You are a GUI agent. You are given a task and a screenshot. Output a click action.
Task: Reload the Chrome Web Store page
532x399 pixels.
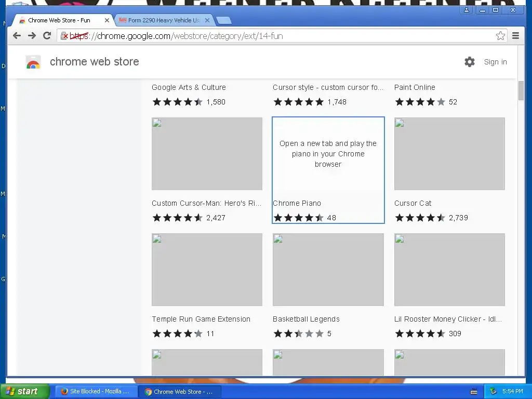[47, 36]
